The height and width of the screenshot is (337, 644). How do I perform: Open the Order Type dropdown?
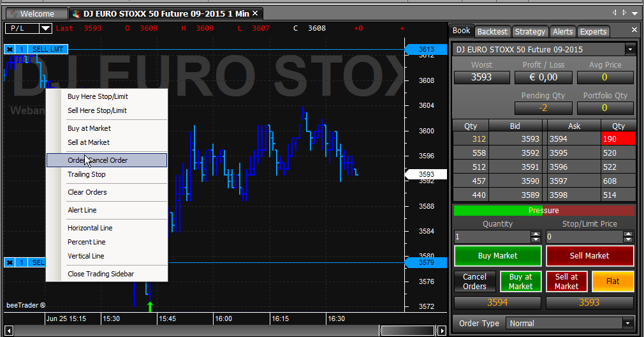(628, 324)
